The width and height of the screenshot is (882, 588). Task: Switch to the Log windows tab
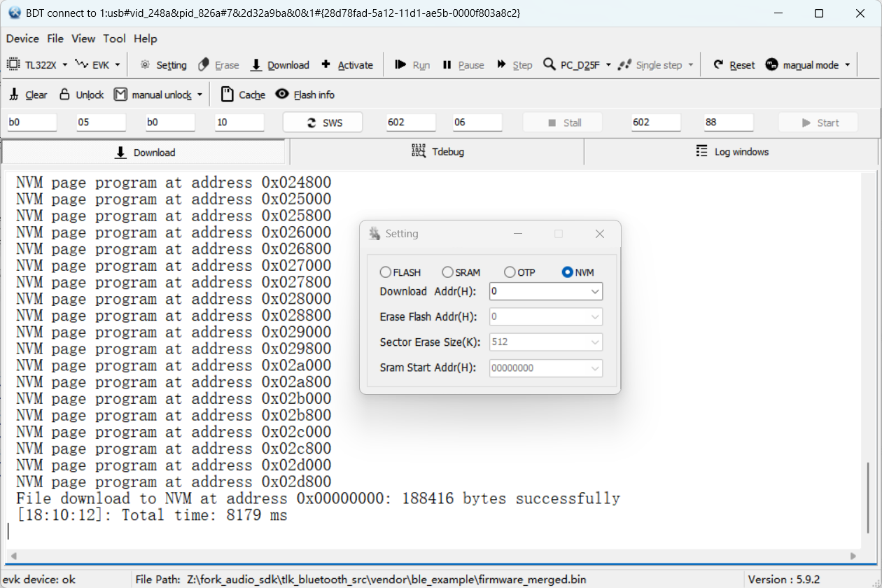coord(731,151)
